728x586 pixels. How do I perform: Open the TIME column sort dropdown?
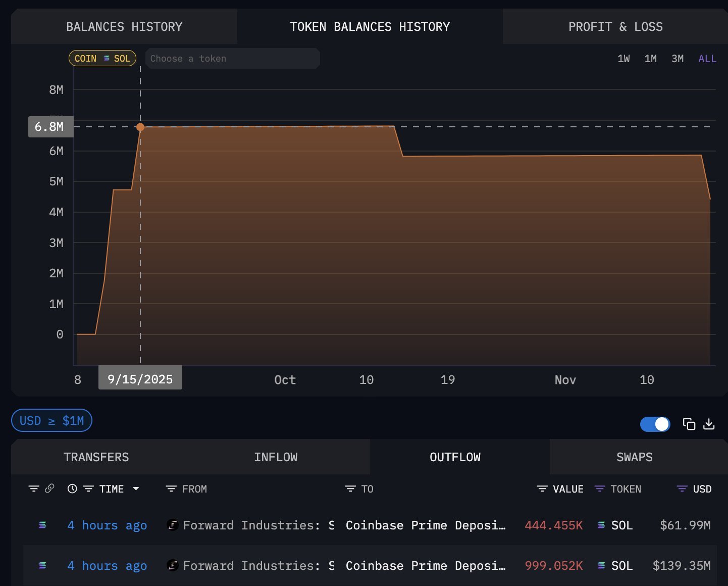click(x=136, y=489)
